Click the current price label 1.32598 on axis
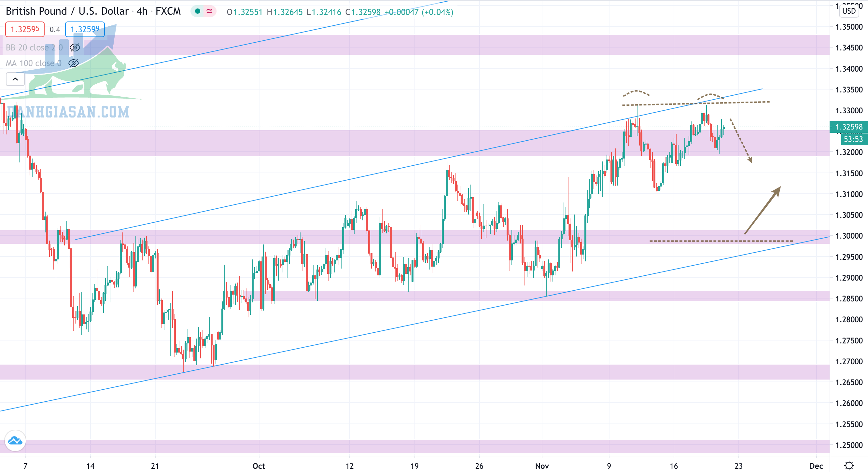The width and height of the screenshot is (868, 472). [849, 127]
